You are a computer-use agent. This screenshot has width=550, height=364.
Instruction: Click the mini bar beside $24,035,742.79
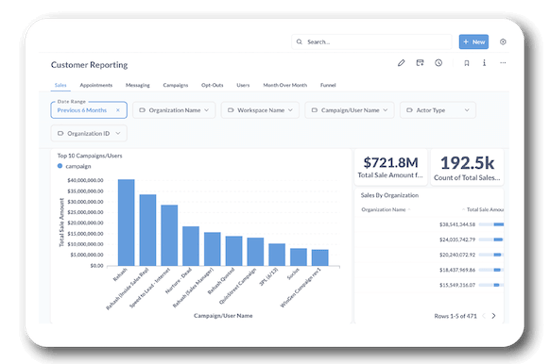point(491,240)
